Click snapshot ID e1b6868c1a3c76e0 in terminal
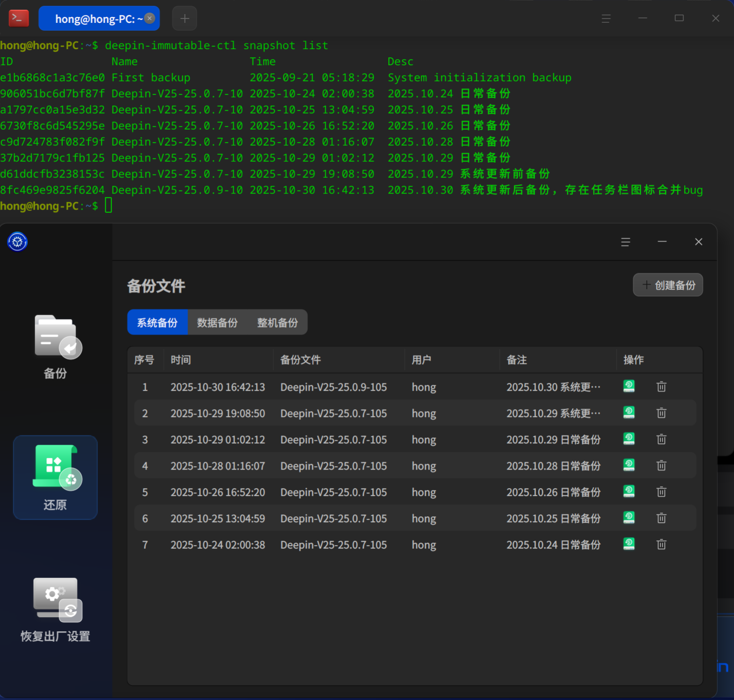This screenshot has width=734, height=700. pos(52,77)
